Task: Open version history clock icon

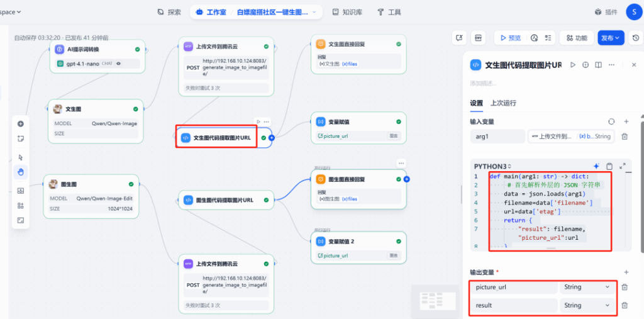Action: 636,38
